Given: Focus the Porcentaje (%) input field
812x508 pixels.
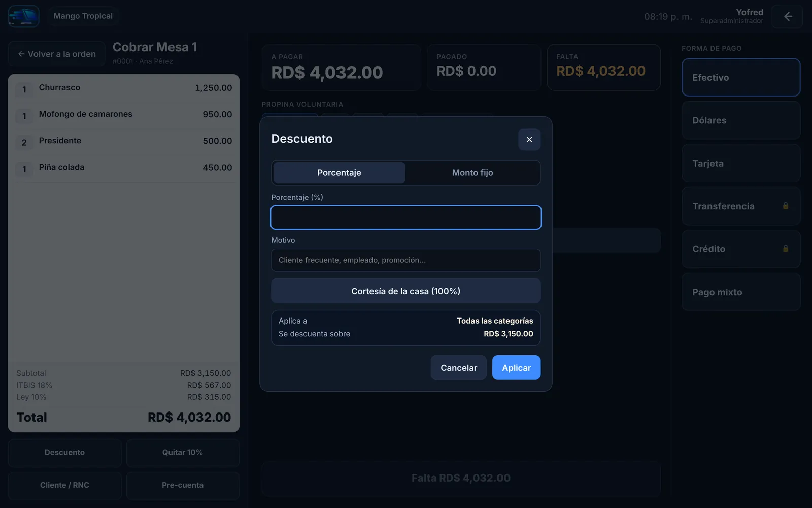Looking at the screenshot, I should pos(406,217).
